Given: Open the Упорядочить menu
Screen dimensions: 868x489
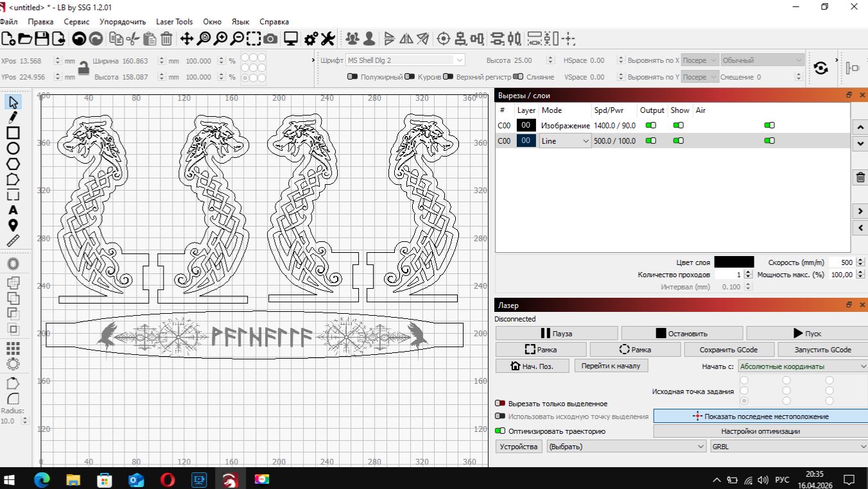Looking at the screenshot, I should (x=123, y=22).
